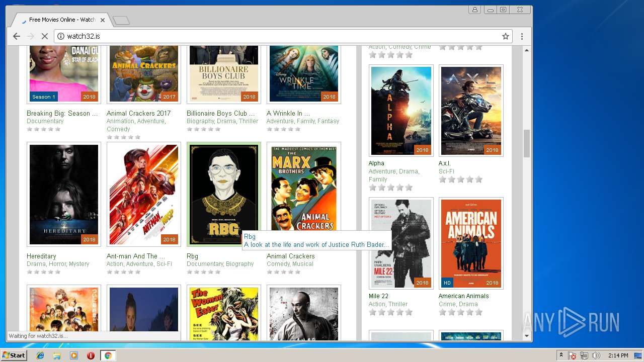
Task: Open the volume speaker tray icon
Action: point(596,355)
